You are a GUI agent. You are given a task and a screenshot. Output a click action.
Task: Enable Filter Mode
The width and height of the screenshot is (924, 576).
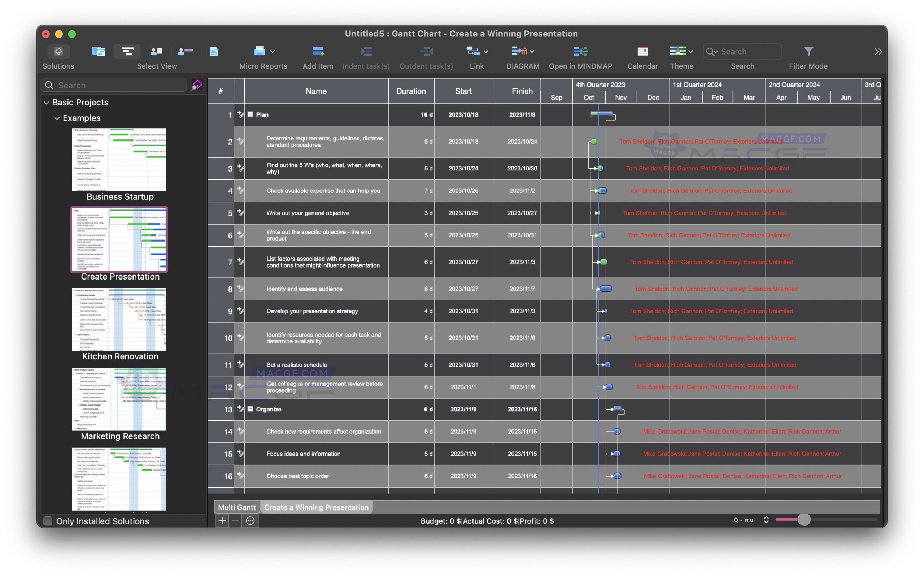[808, 51]
